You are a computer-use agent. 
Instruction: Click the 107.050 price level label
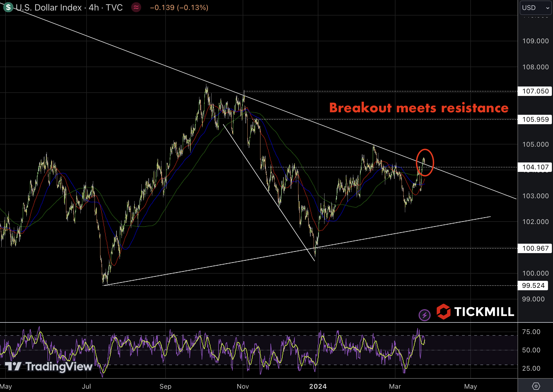point(535,91)
